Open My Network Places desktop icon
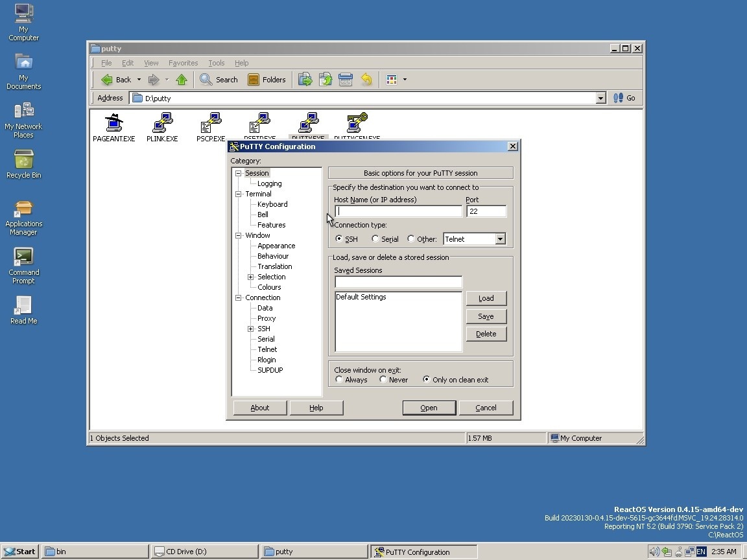The width and height of the screenshot is (747, 560). (x=24, y=121)
